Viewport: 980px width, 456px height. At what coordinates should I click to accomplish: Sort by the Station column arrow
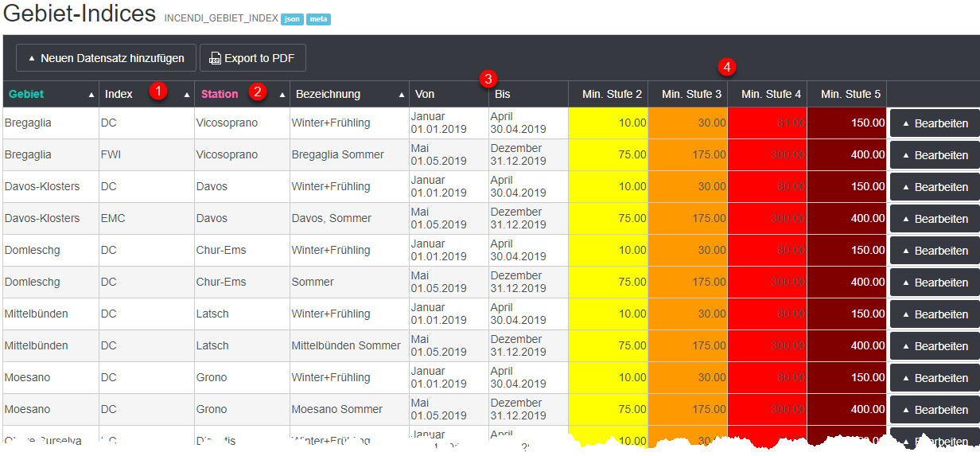pos(282,95)
